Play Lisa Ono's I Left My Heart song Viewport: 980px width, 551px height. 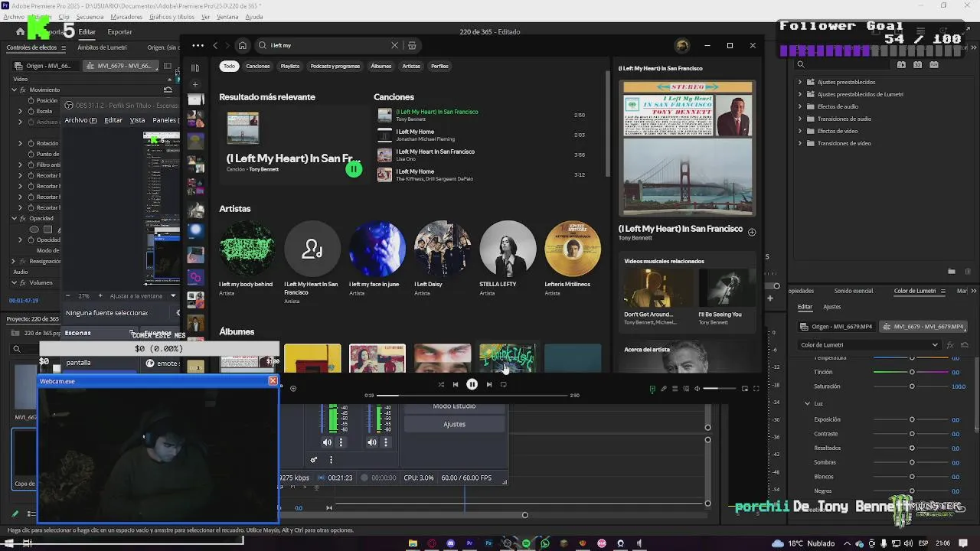click(x=481, y=155)
